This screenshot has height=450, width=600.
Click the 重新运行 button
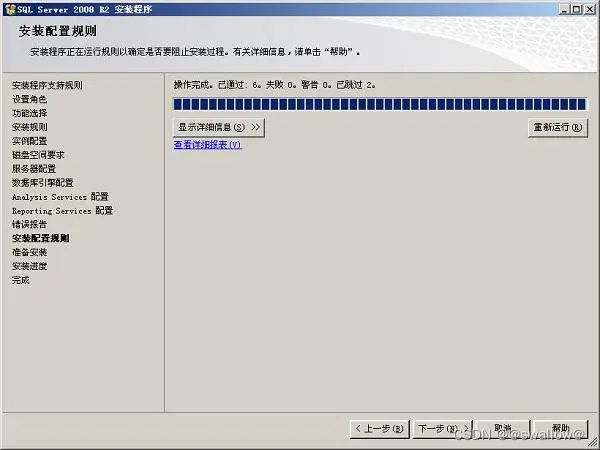pyautogui.click(x=558, y=127)
